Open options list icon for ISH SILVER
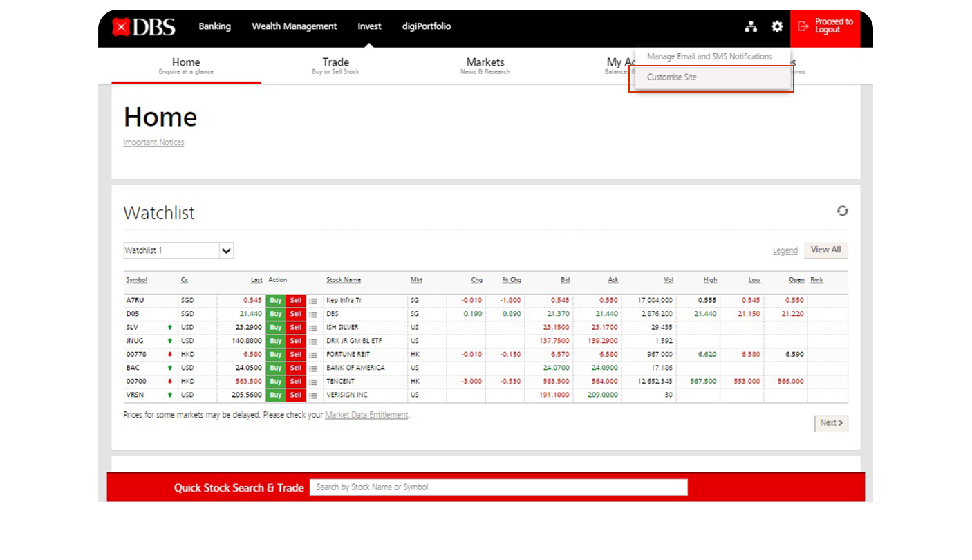 (313, 328)
